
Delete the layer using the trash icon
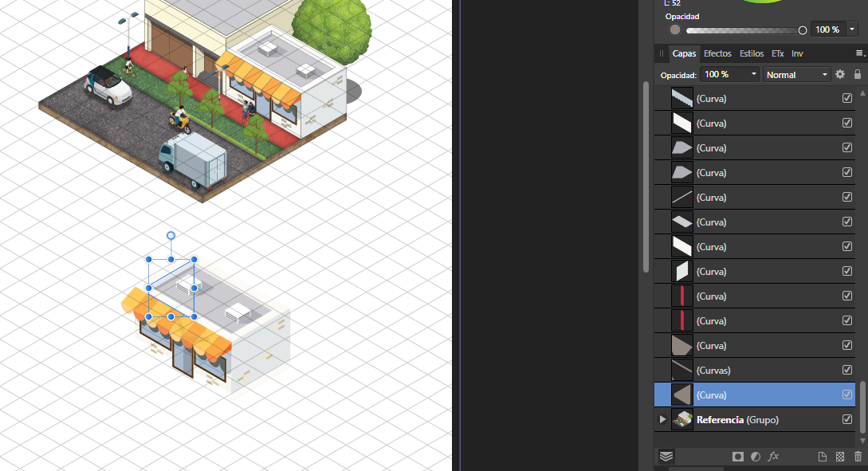tap(858, 457)
